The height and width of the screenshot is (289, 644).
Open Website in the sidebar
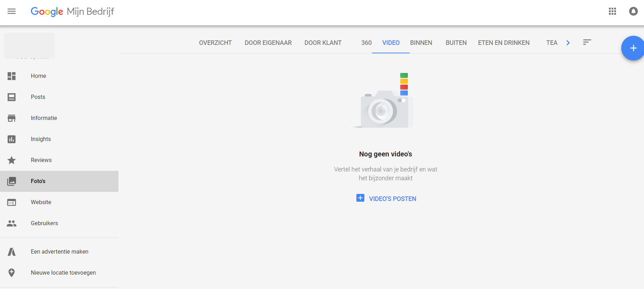[41, 202]
